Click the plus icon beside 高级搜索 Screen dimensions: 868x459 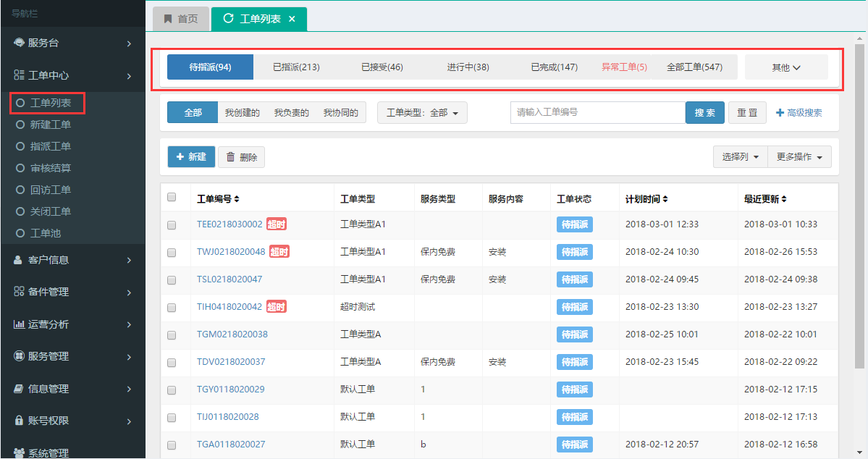(x=780, y=112)
